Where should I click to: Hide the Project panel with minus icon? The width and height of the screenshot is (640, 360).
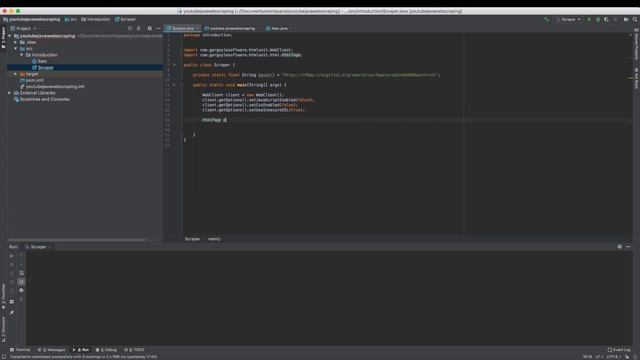point(158,29)
